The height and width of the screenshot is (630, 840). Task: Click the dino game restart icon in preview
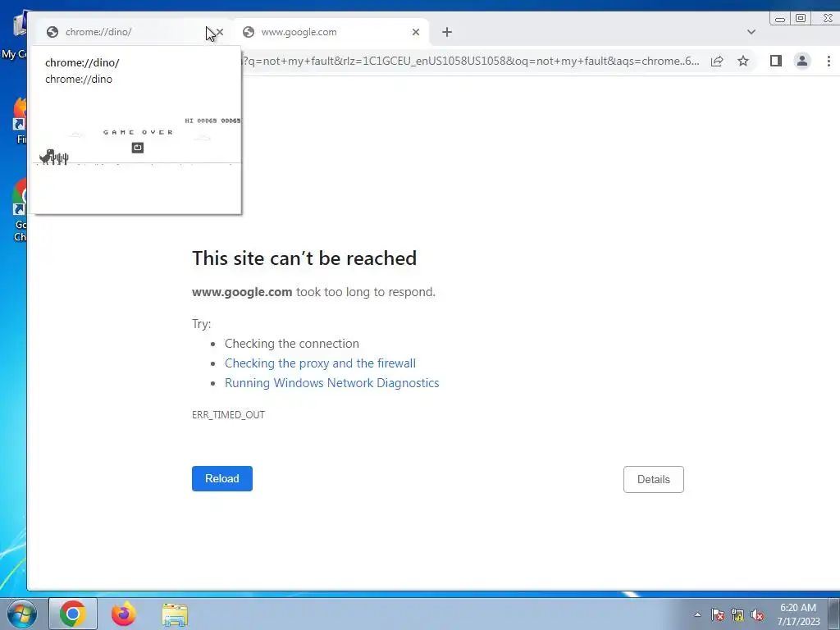138,148
